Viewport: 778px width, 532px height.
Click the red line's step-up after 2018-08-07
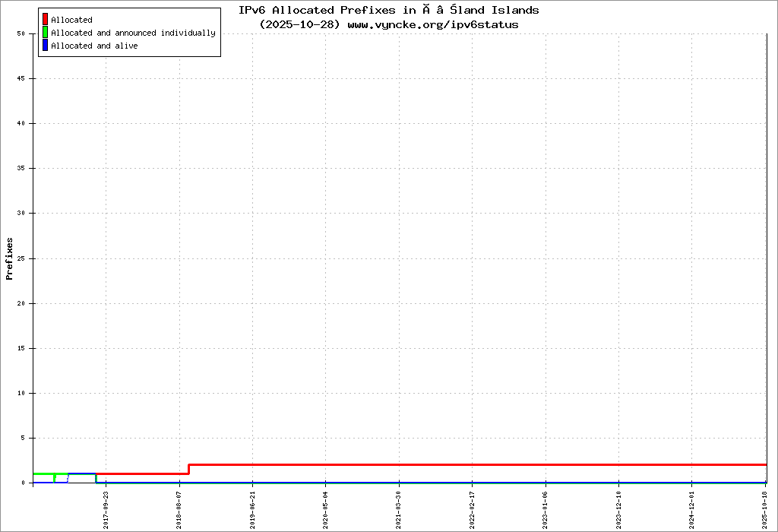(188, 469)
